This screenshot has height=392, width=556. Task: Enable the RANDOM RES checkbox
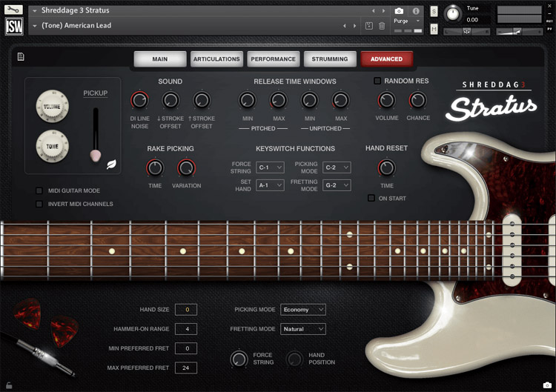377,81
